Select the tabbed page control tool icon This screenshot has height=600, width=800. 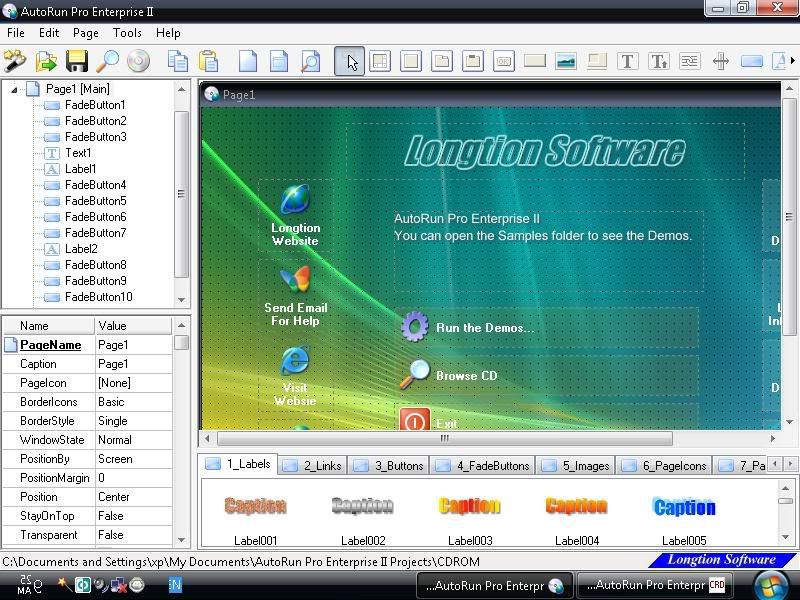click(442, 61)
